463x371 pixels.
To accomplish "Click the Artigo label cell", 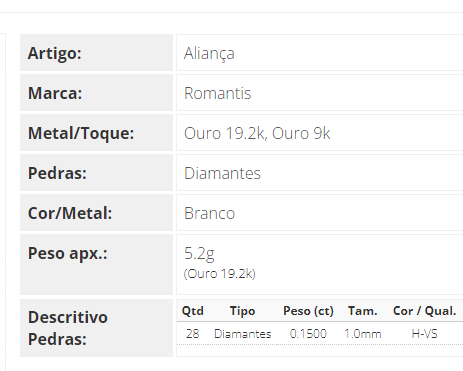I will 96,53.
